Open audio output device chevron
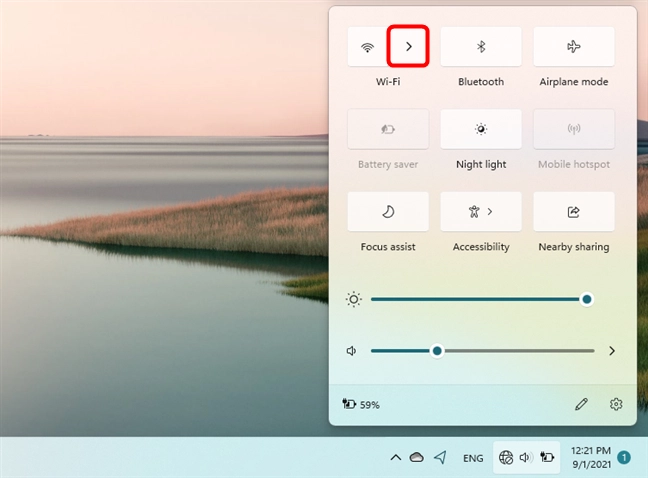This screenshot has width=648, height=478. (612, 351)
